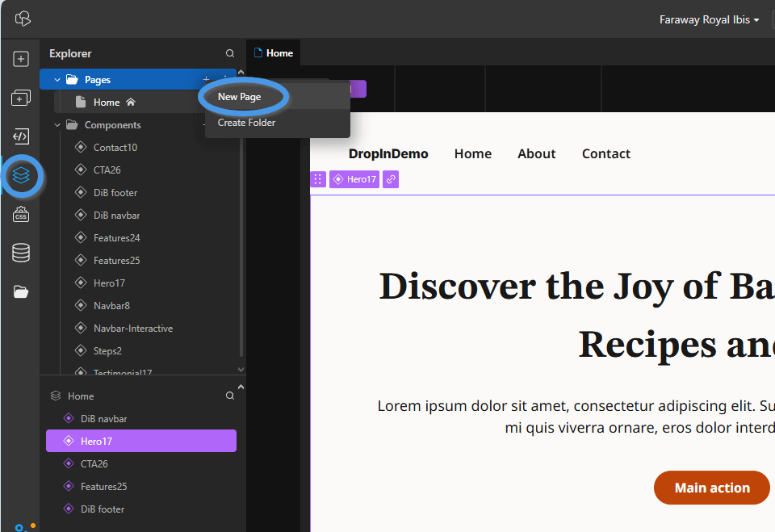Viewport: 775px width, 532px height.
Task: Click the Contact nav link in the canvas
Action: pyautogui.click(x=606, y=153)
